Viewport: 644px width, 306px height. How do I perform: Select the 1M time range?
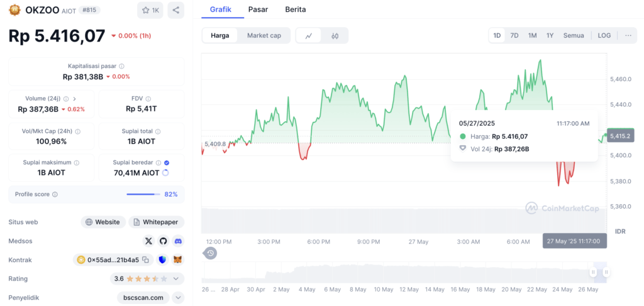(x=532, y=35)
